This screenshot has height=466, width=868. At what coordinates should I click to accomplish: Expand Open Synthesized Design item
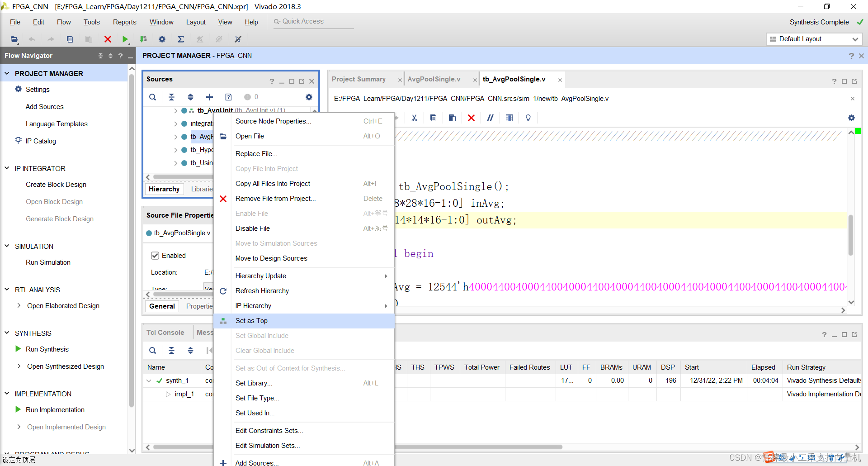[x=19, y=366]
